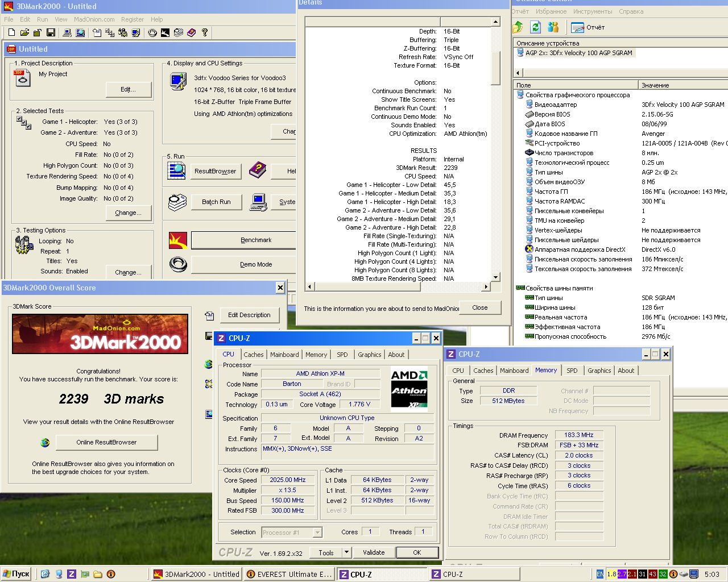The height and width of the screenshot is (582, 728).
Task: Click the red Benchmark logo icon
Action: pos(178,240)
